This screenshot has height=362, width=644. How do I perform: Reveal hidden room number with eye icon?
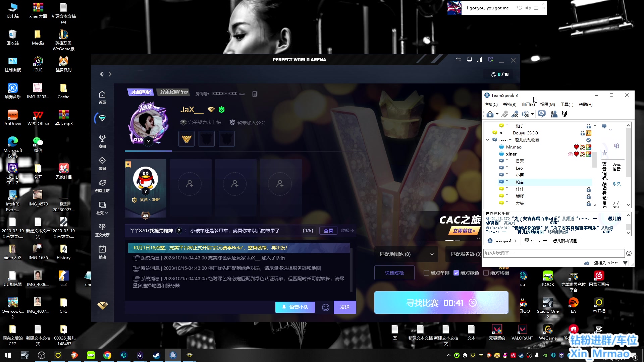(x=242, y=94)
